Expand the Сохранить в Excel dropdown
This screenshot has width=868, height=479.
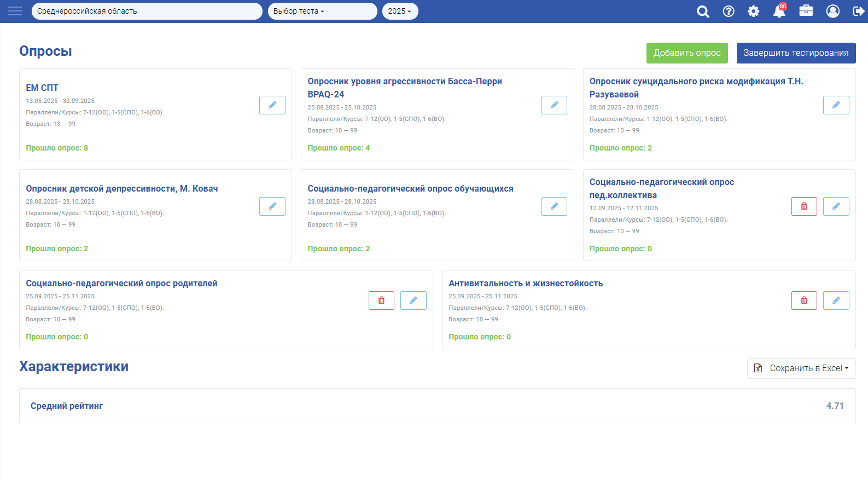coord(801,368)
